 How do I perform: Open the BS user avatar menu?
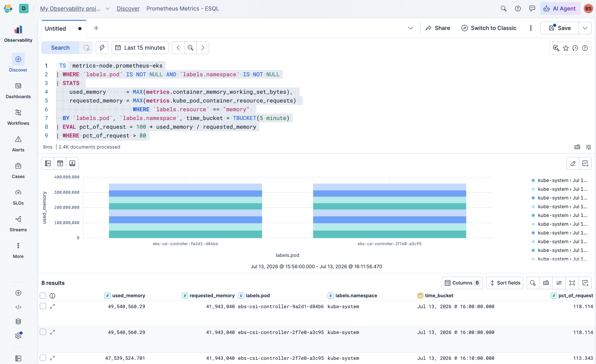click(588, 9)
